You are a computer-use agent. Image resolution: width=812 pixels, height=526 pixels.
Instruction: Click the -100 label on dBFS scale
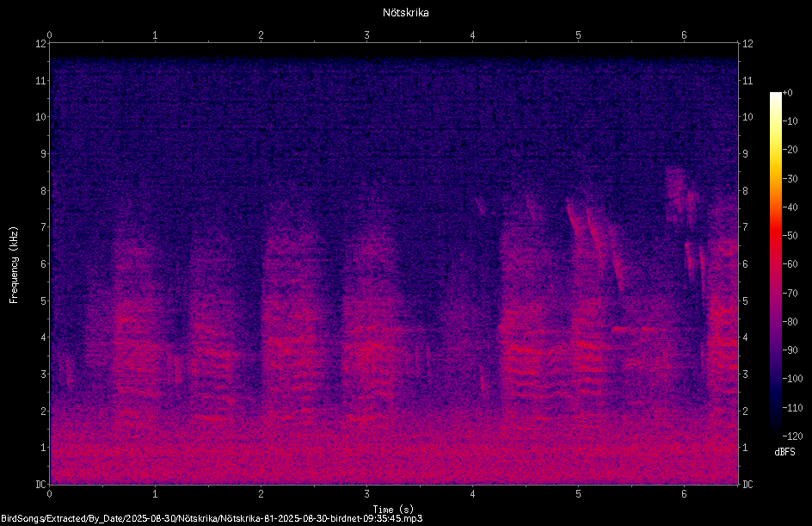pyautogui.click(x=792, y=379)
